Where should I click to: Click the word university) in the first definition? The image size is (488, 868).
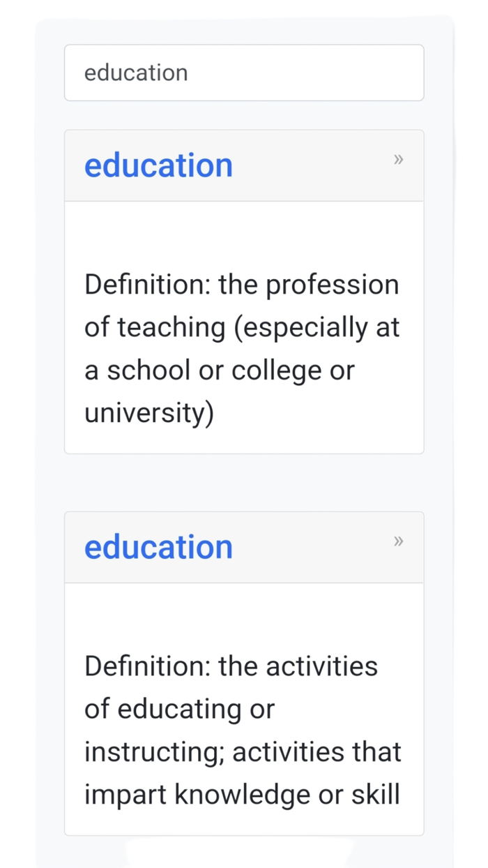[x=148, y=412]
